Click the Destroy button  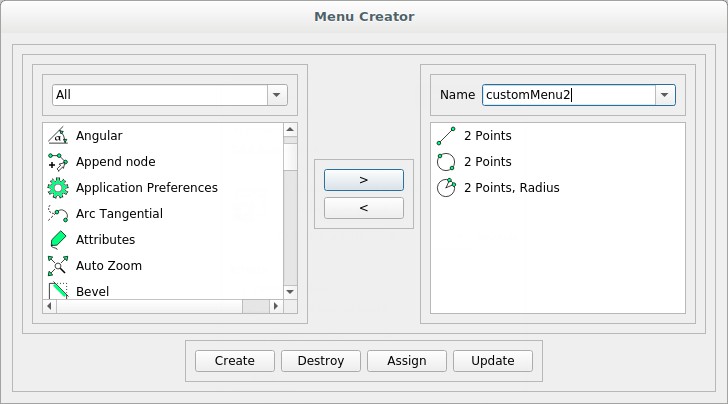(321, 361)
